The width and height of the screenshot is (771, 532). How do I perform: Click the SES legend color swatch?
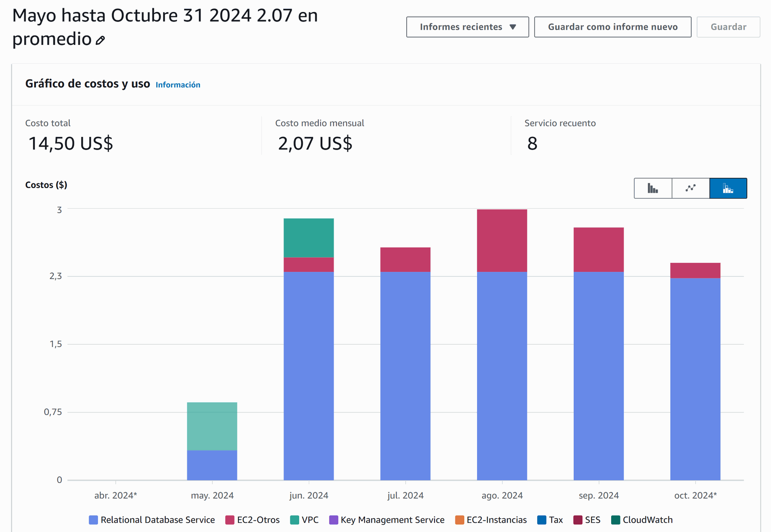point(578,520)
